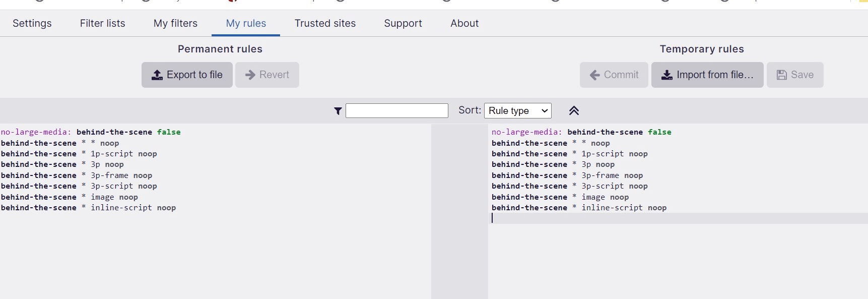Click the floppy disk icon on Save
The height and width of the screenshot is (299, 868).
pyautogui.click(x=781, y=75)
